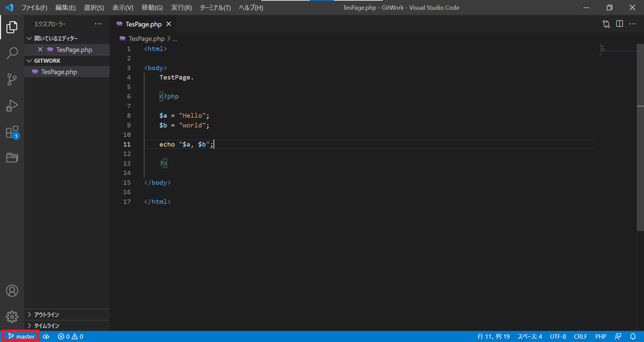Open the Accounts menu icon
Screen dimensions: 644x342
12,290
